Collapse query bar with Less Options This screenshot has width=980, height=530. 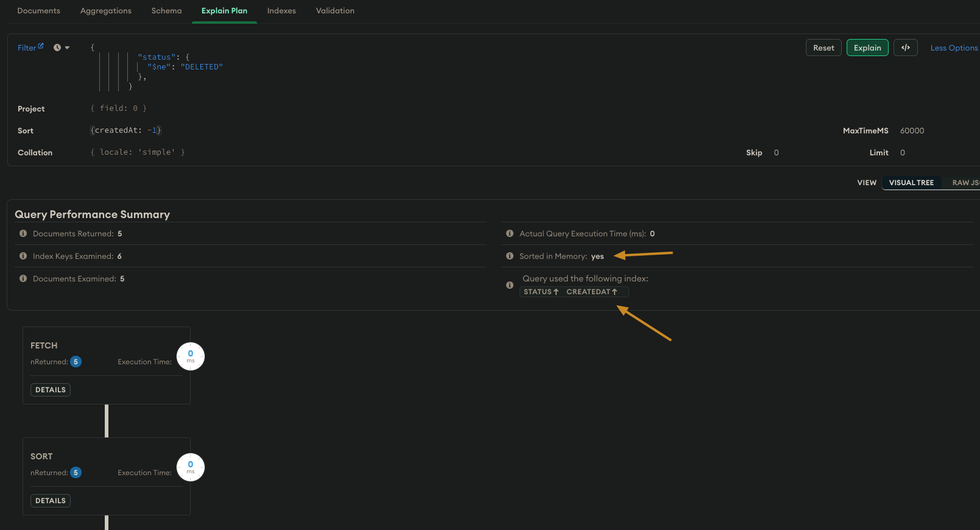[953, 48]
